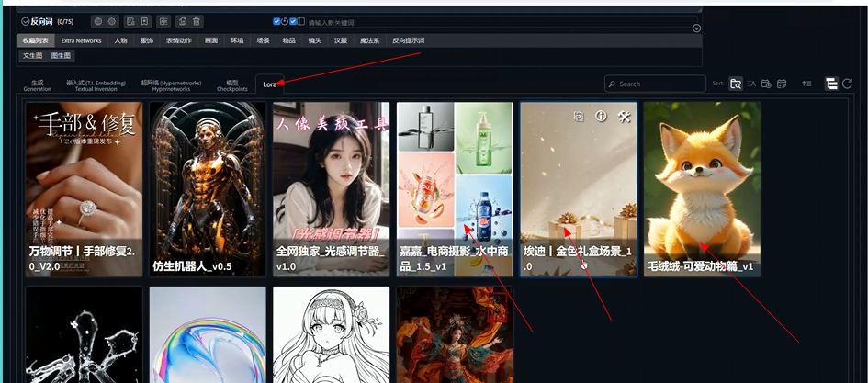
Task: Click the globe icon in negative prompt toolbar
Action: tap(98, 22)
